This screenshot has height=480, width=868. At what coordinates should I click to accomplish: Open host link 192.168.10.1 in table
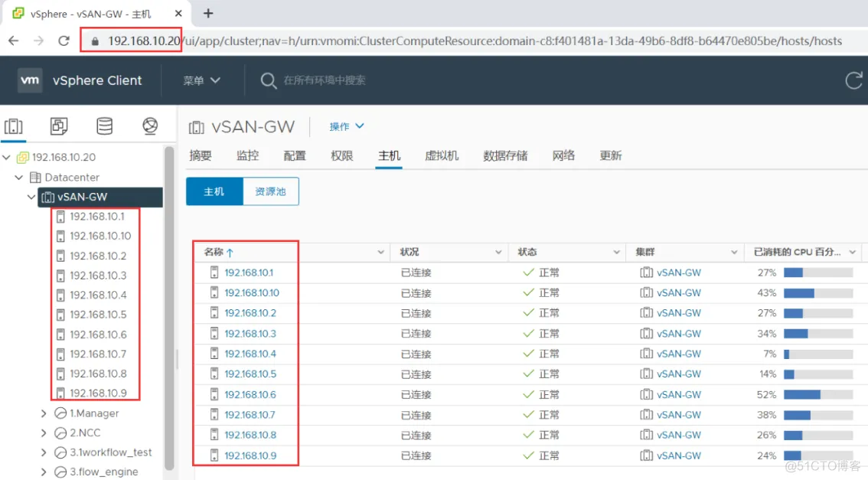249,273
